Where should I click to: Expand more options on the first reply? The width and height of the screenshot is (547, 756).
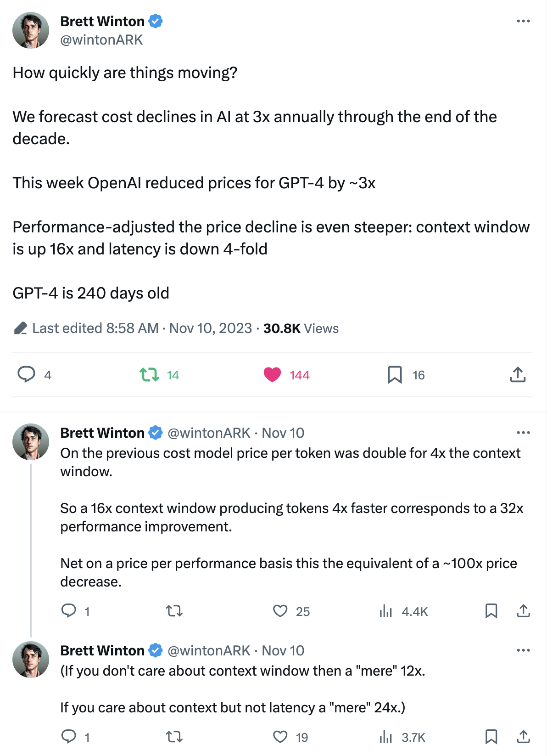pyautogui.click(x=523, y=433)
